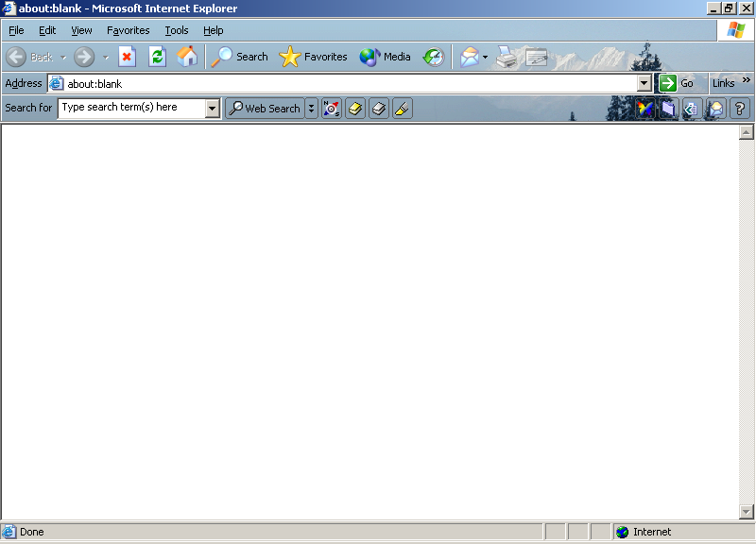Click the vertical scrollbar up arrow
Image resolution: width=756 pixels, height=544 pixels.
point(746,132)
